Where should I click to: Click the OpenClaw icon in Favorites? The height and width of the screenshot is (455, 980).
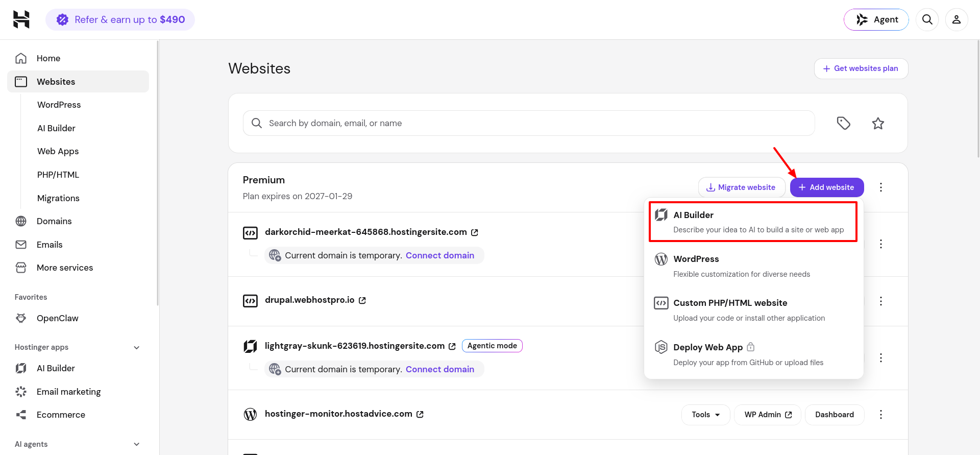tap(21, 318)
